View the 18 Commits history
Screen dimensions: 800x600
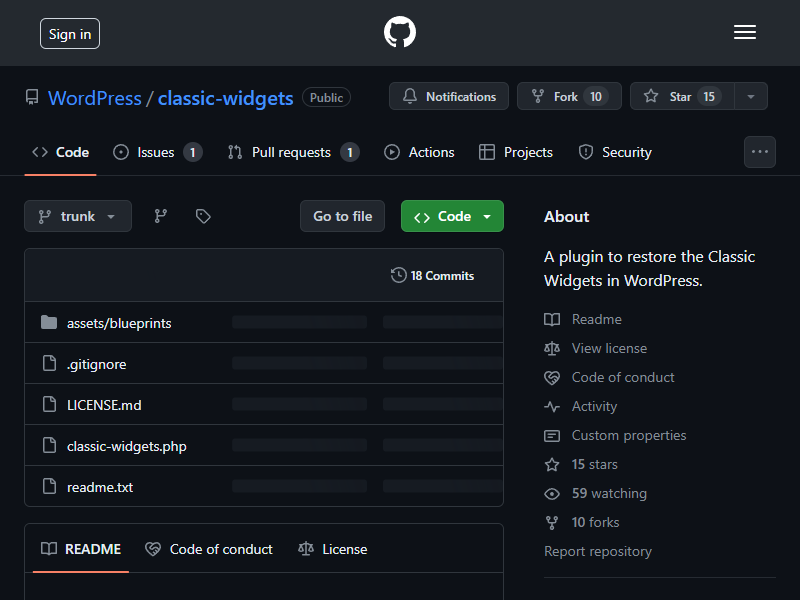[x=432, y=276]
